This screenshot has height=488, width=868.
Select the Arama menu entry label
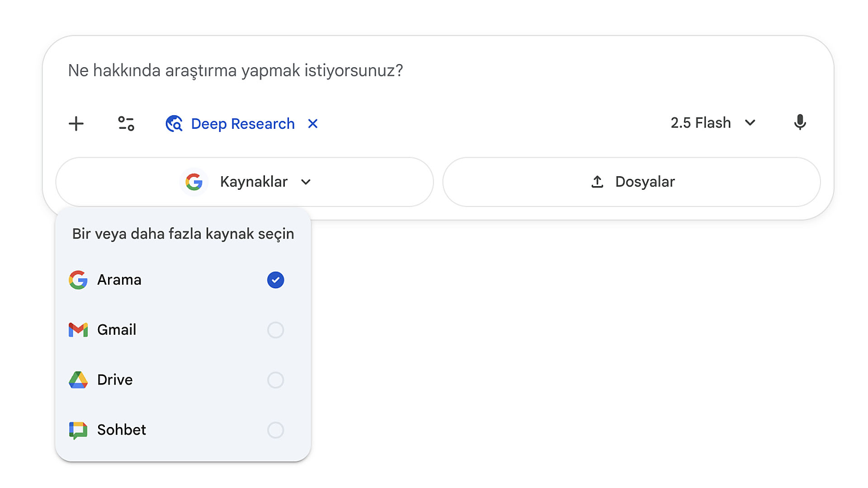point(119,280)
